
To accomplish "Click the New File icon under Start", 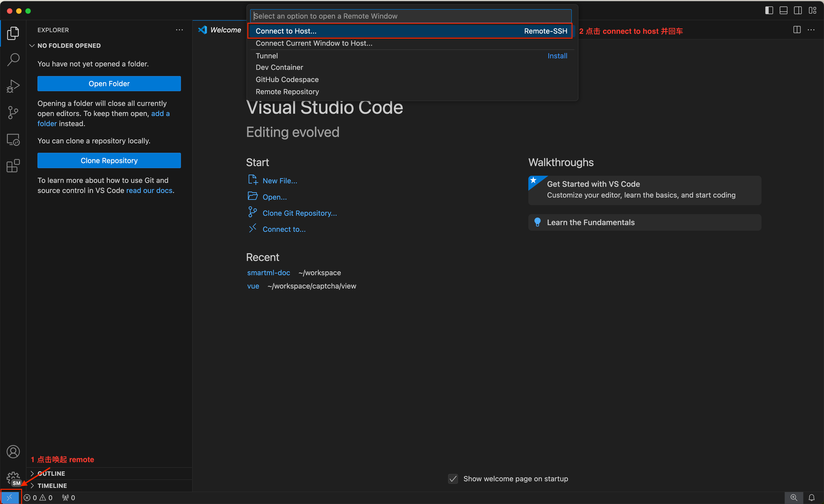I will pyautogui.click(x=253, y=180).
